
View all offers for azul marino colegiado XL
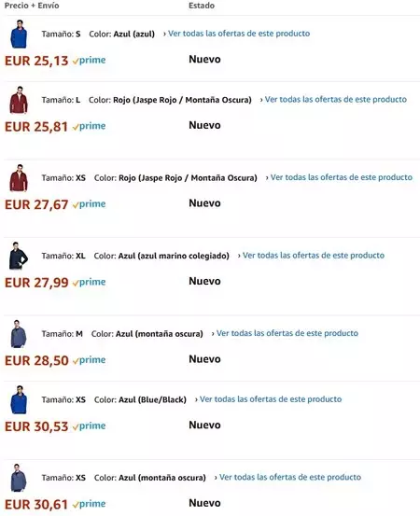click(x=314, y=256)
